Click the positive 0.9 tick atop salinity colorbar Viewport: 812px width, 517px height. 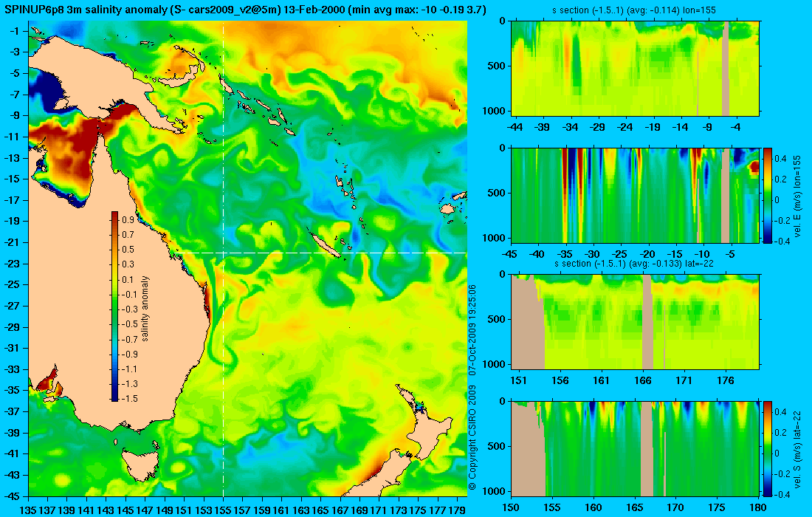pos(128,220)
